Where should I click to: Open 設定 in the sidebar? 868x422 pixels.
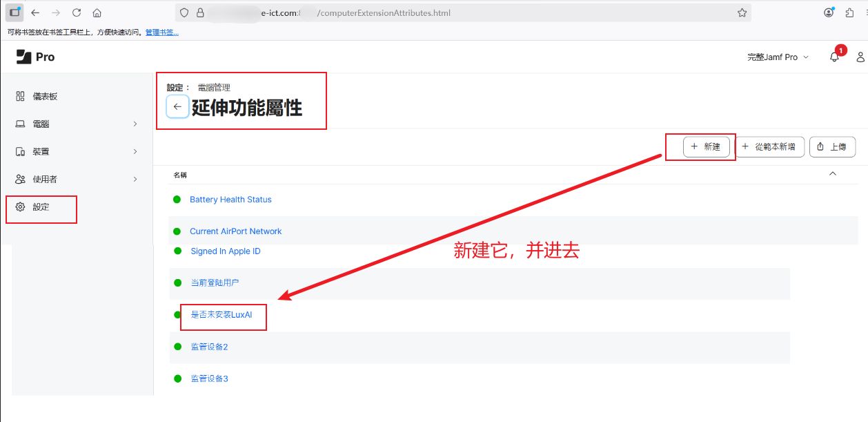point(41,207)
